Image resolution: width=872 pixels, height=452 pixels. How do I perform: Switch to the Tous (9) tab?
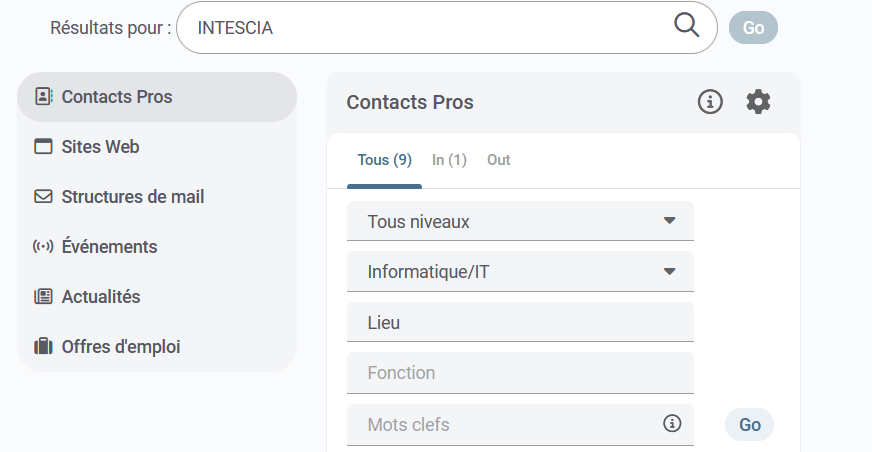(384, 160)
